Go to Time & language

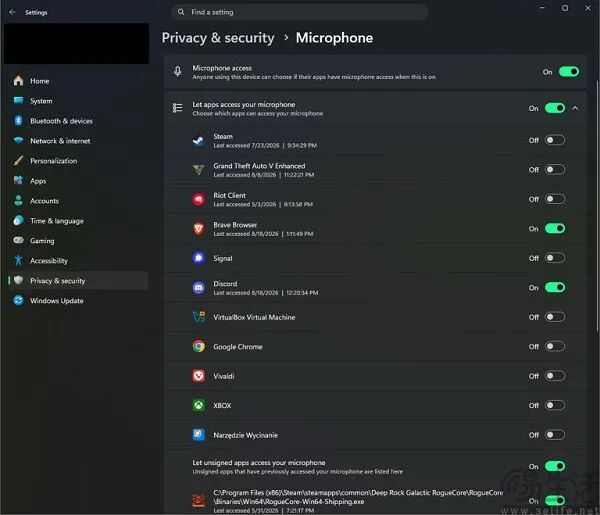(78, 220)
